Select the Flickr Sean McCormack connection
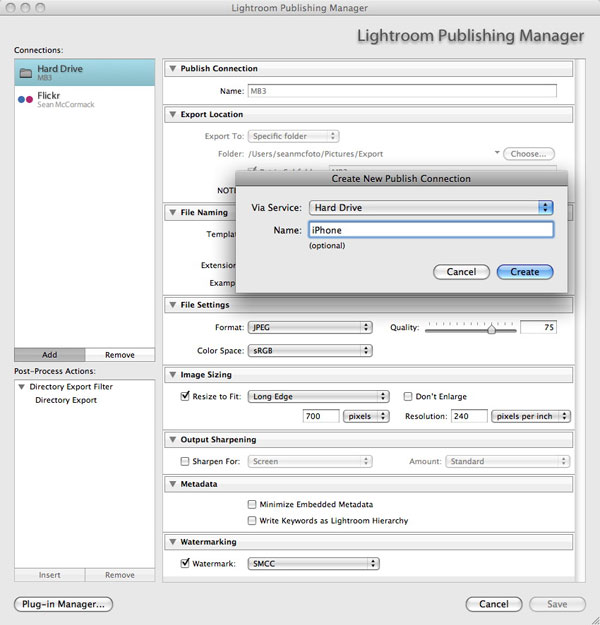The height and width of the screenshot is (625, 600). (x=85, y=100)
